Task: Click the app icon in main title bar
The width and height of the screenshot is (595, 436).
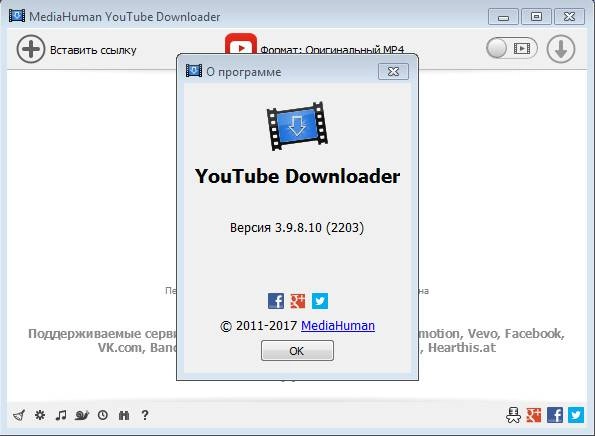Action: pos(17,16)
